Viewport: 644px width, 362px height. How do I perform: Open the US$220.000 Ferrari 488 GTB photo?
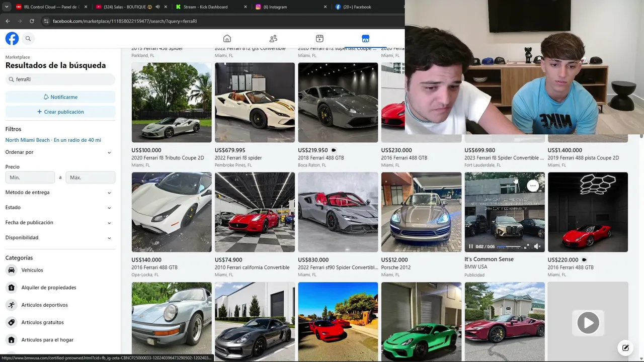click(588, 212)
